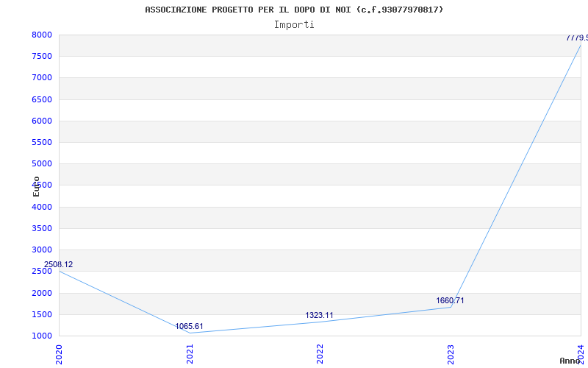Viewport: 588px width, 368px height.
Task: Click the 2021 year axis label
Action: [x=190, y=355]
